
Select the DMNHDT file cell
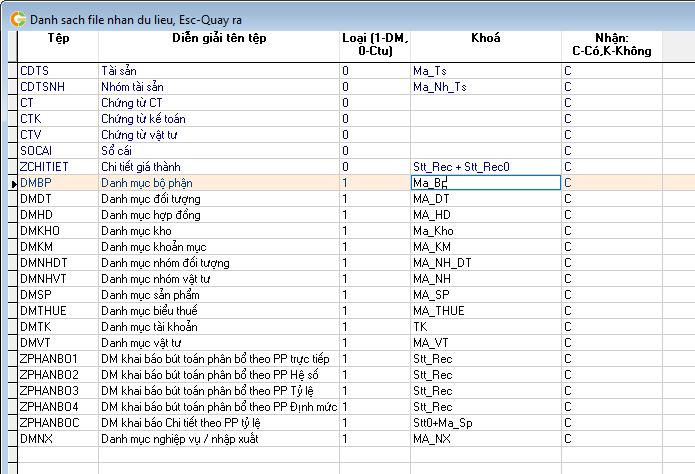point(58,262)
